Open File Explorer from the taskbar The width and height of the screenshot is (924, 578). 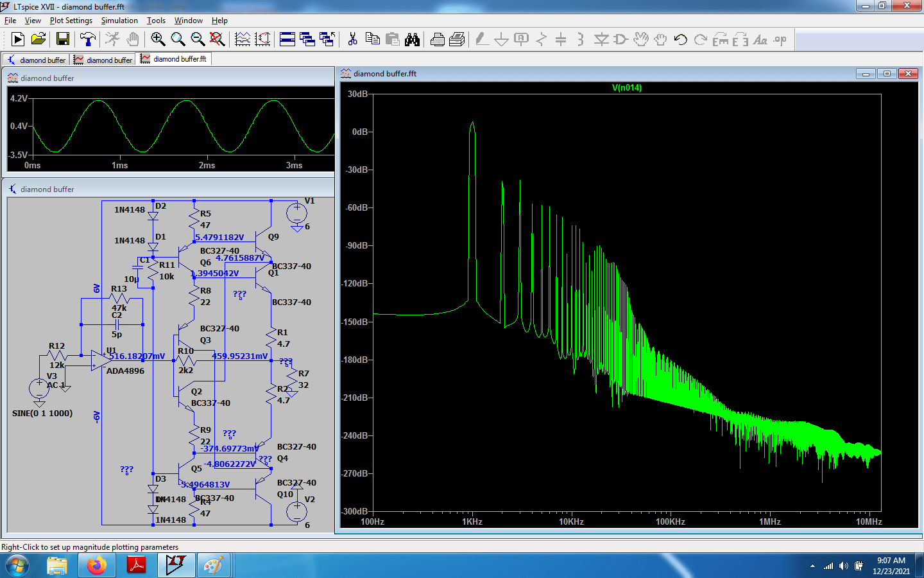[x=57, y=566]
